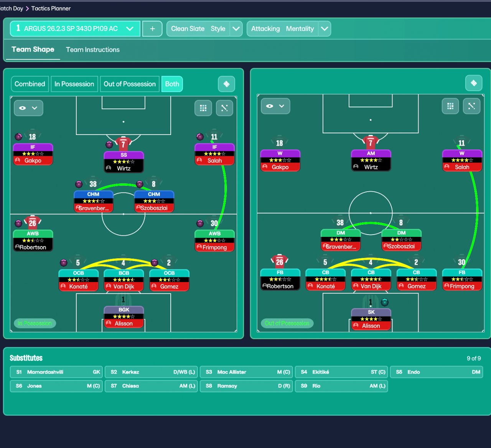
Task: Select substitute S3 Mac Allister
Action: point(246,372)
